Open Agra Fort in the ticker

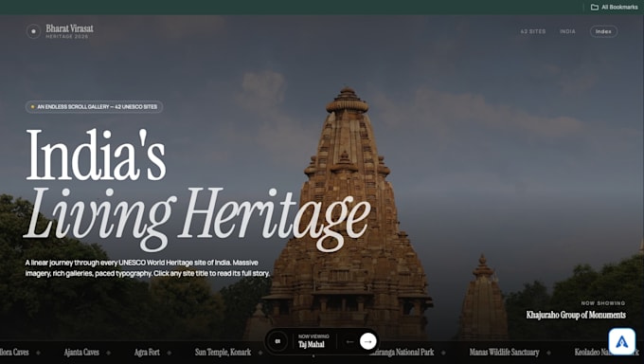(147, 352)
